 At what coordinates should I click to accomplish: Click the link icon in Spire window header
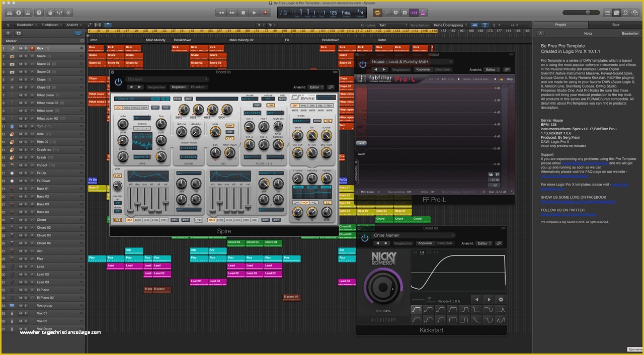tap(331, 87)
